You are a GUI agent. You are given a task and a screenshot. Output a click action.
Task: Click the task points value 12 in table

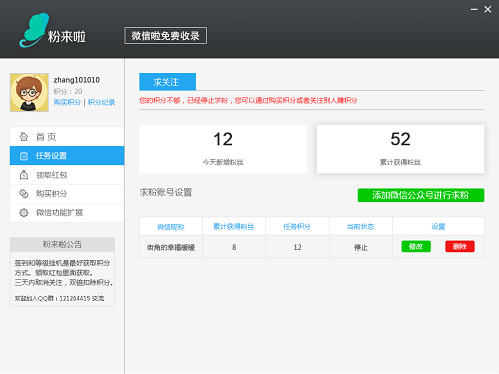(x=297, y=247)
